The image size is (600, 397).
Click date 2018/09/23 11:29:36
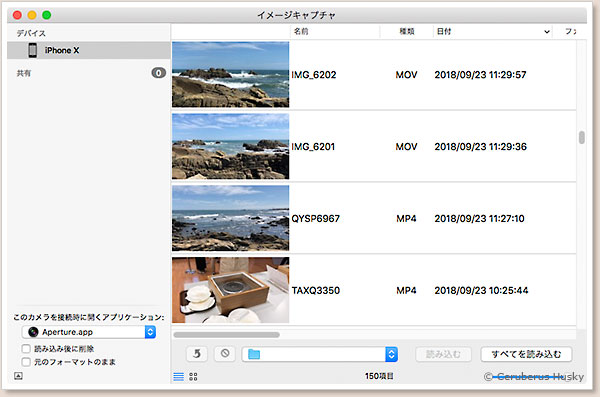coord(481,147)
